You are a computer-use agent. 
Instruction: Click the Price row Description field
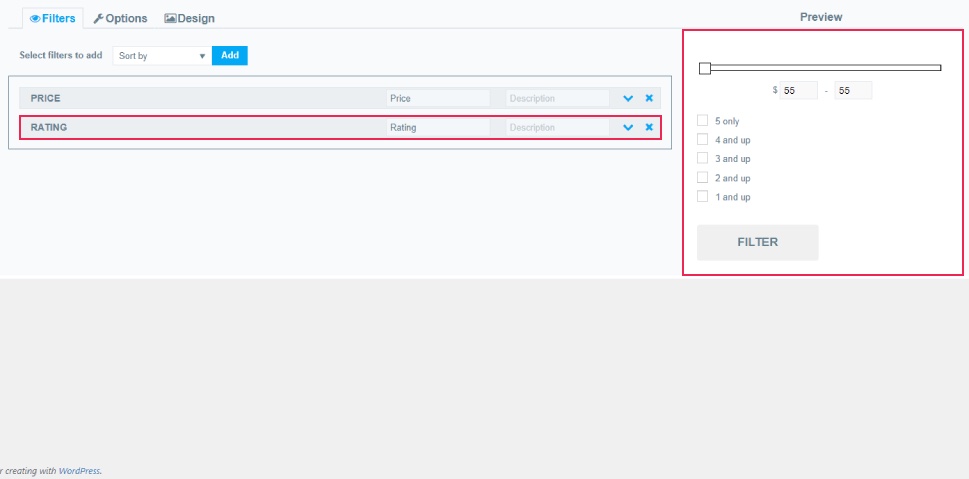click(x=557, y=98)
